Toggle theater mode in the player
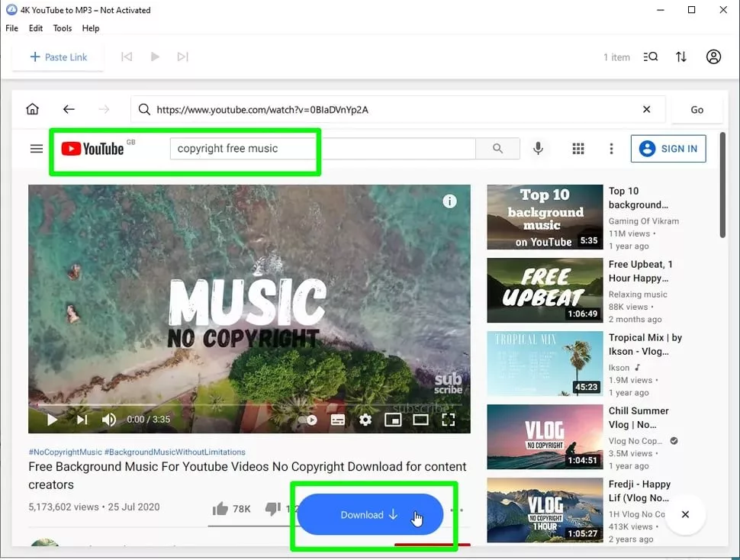 point(420,420)
